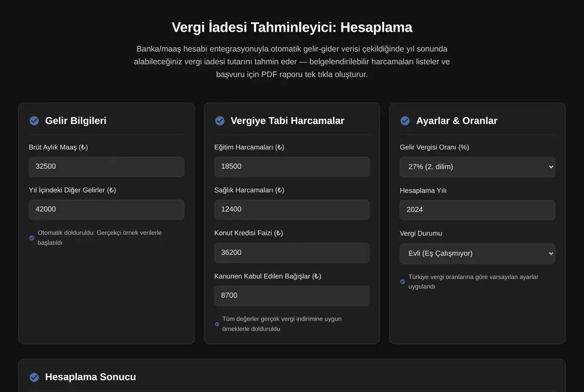Click the check icon beside 'Tüm değerler' note
The width and height of the screenshot is (584, 392).
click(x=217, y=324)
